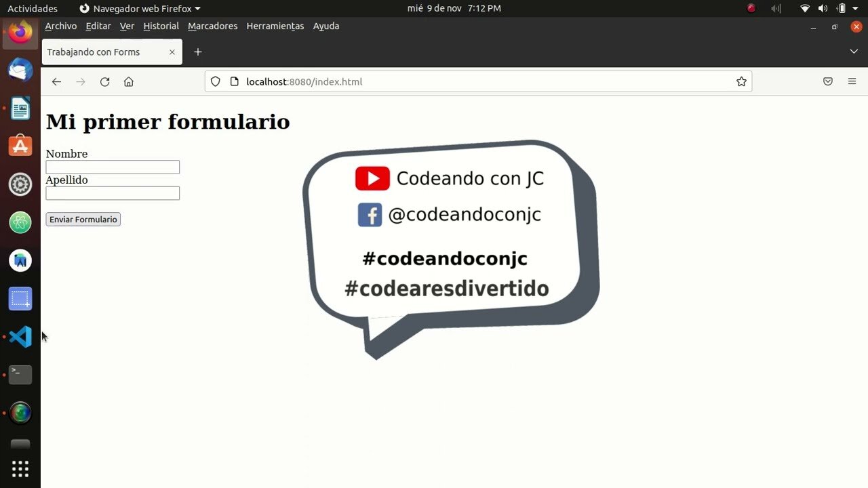Open Visual Studio Code from dock

(x=20, y=337)
